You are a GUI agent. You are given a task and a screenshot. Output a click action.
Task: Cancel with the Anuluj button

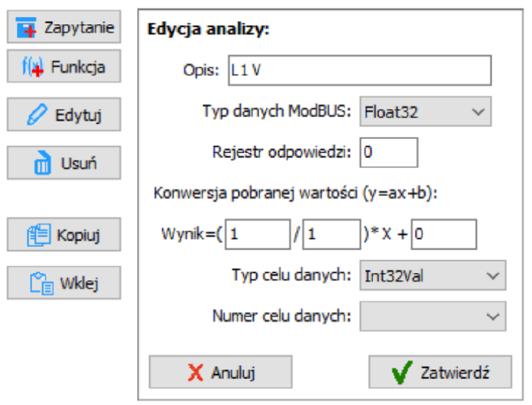[221, 372]
